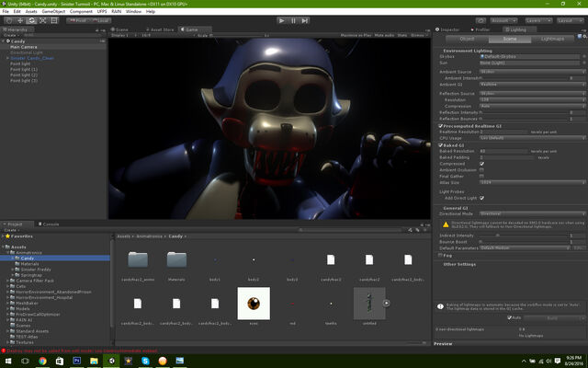Image resolution: width=588 pixels, height=368 pixels.
Task: Open the reflection Resolution dropdown
Action: click(x=533, y=99)
